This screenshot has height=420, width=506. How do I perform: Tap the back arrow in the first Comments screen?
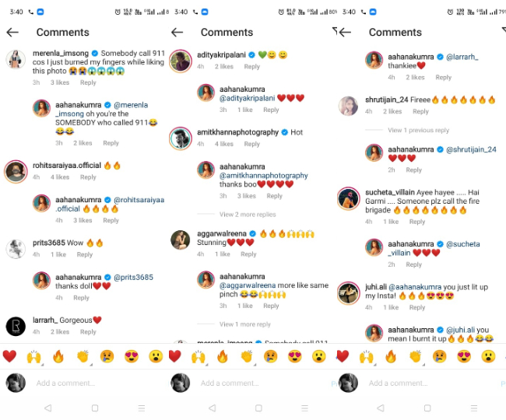(12, 32)
